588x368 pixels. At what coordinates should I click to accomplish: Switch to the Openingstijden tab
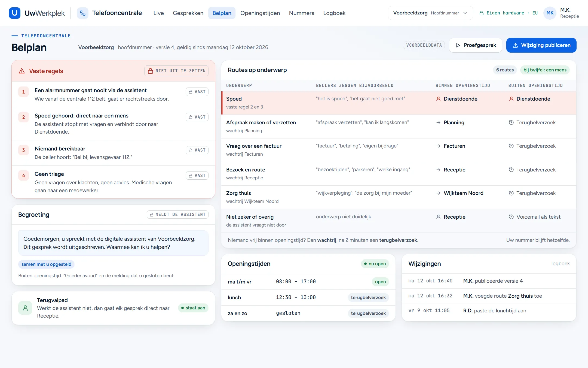(x=260, y=13)
